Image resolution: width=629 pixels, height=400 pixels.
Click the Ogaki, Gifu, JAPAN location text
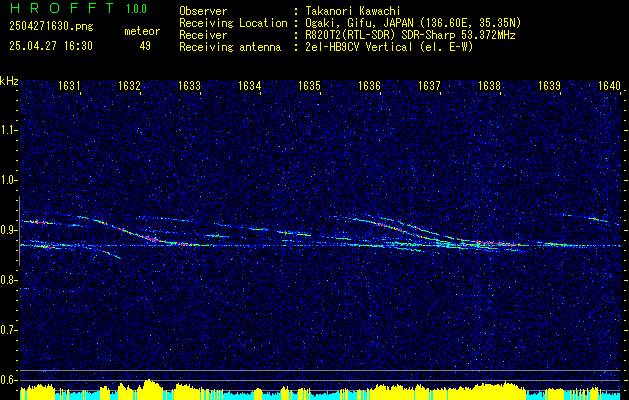point(413,23)
